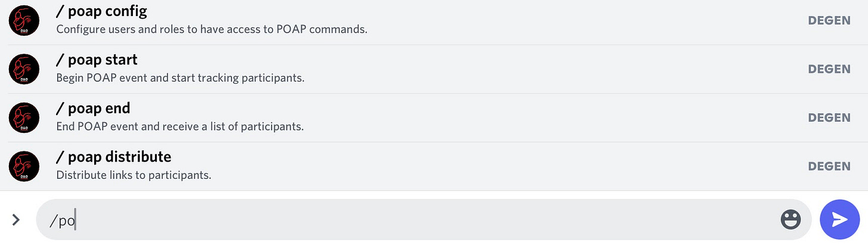Click the DEGEN bot avatar beside poap distribute
Image resolution: width=868 pixels, height=248 pixels.
point(24,166)
